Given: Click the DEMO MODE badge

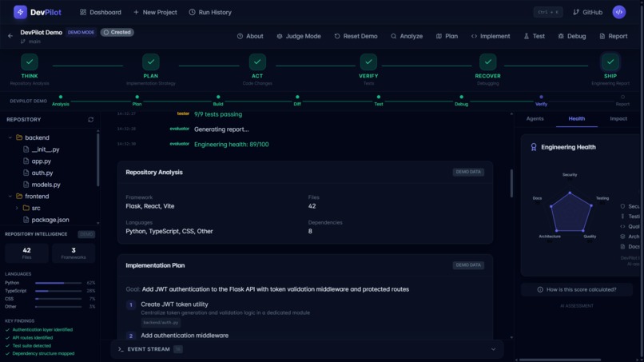Looking at the screenshot, I should [81, 32].
